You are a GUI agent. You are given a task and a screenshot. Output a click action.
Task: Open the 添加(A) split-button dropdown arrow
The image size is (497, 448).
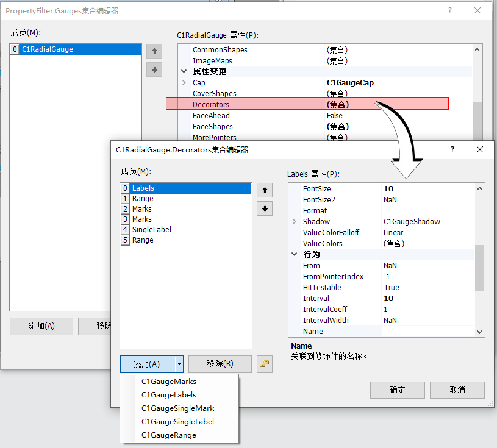pos(179,364)
